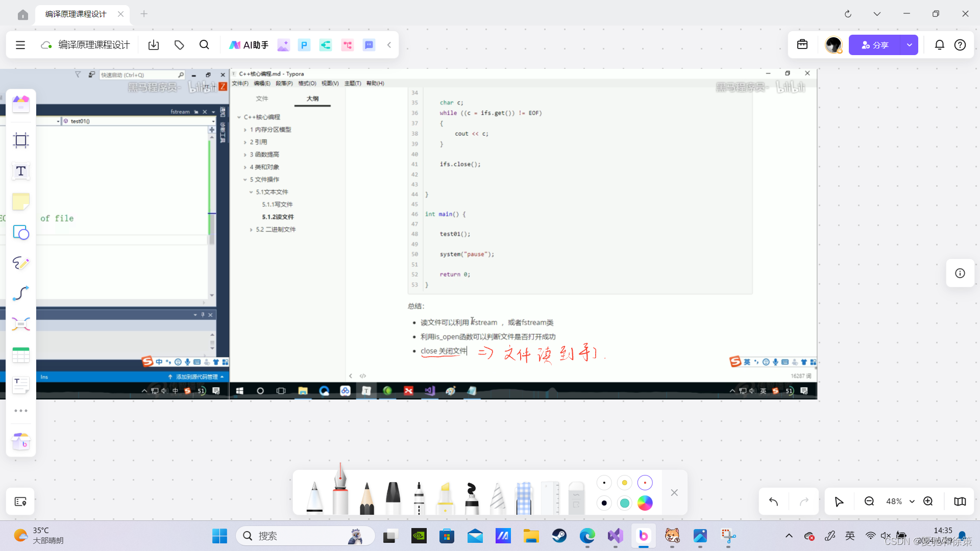Select the Frame tool in left sidebar
980x551 pixels.
pos(21,140)
